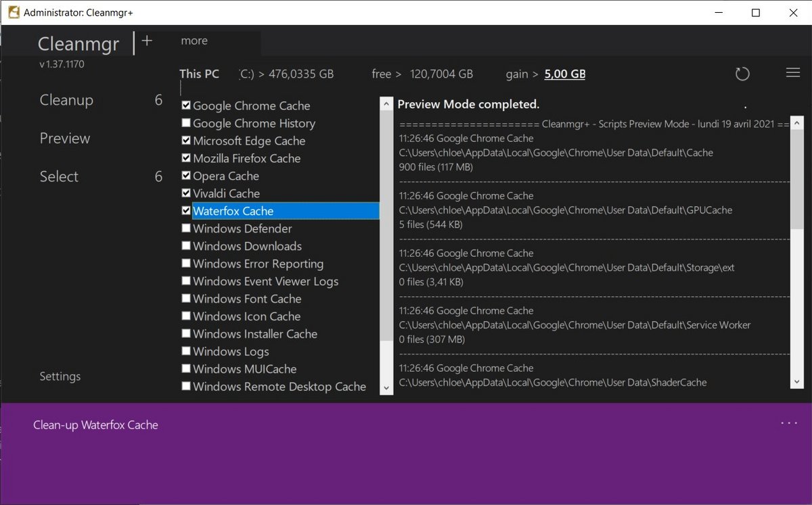Open Settings in the sidebar
This screenshot has height=505, width=812.
(x=60, y=377)
